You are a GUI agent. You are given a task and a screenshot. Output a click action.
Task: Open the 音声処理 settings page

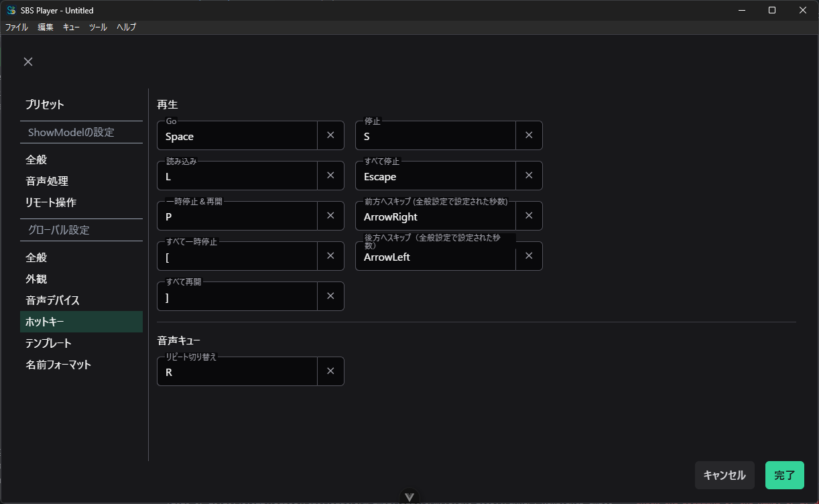click(x=81, y=181)
